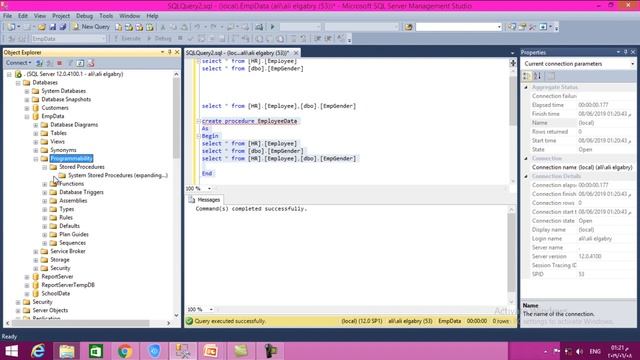The image size is (640, 360).
Task: Open the Window menu
Action: pyautogui.click(x=129, y=16)
